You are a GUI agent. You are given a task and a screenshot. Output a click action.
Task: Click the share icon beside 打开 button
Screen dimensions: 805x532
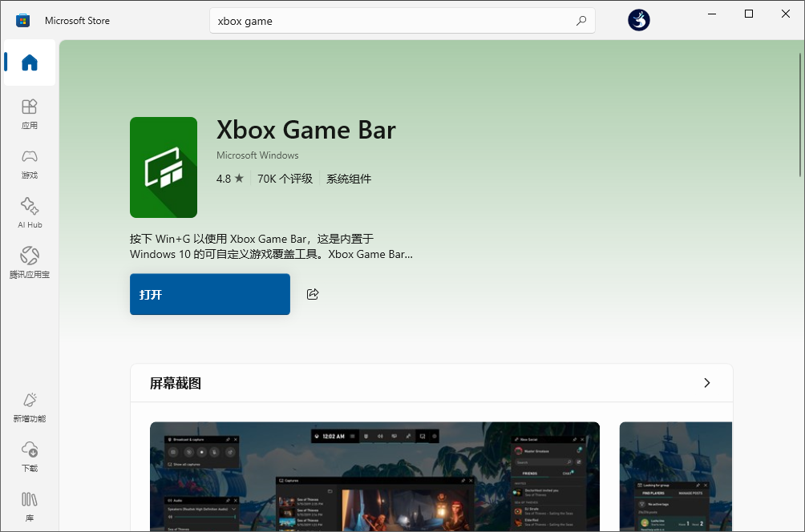click(312, 294)
